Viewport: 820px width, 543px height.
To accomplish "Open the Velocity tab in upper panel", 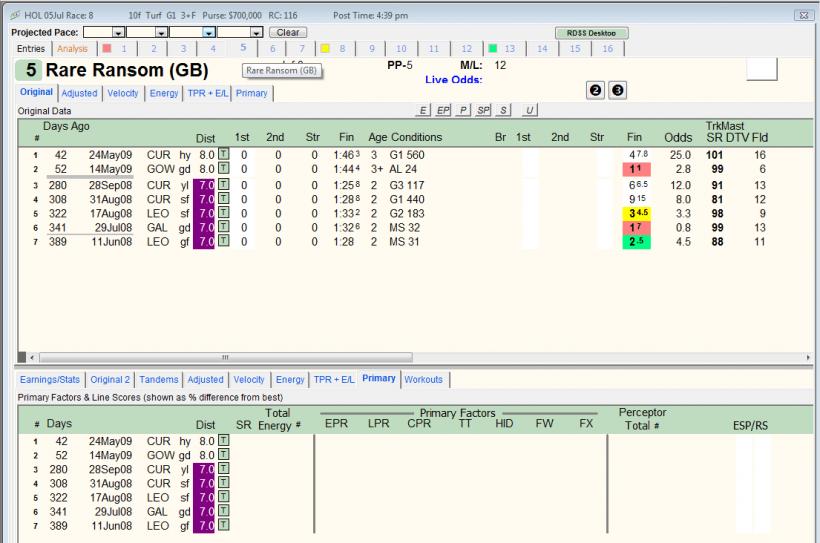I will pos(123,93).
